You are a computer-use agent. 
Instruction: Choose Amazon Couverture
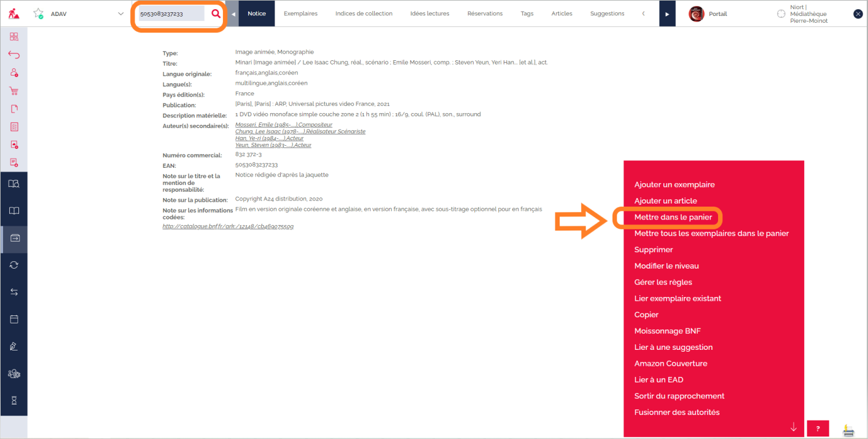point(671,363)
